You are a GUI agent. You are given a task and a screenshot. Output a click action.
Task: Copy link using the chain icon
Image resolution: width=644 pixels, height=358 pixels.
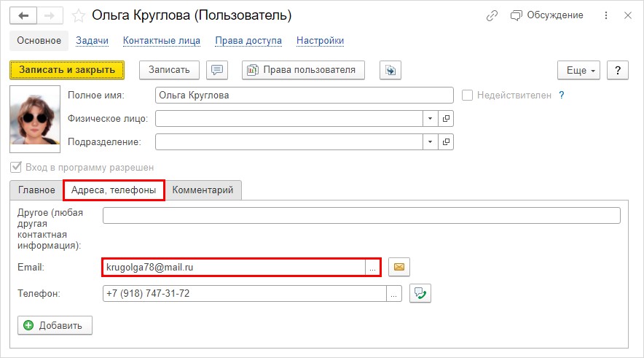point(492,15)
